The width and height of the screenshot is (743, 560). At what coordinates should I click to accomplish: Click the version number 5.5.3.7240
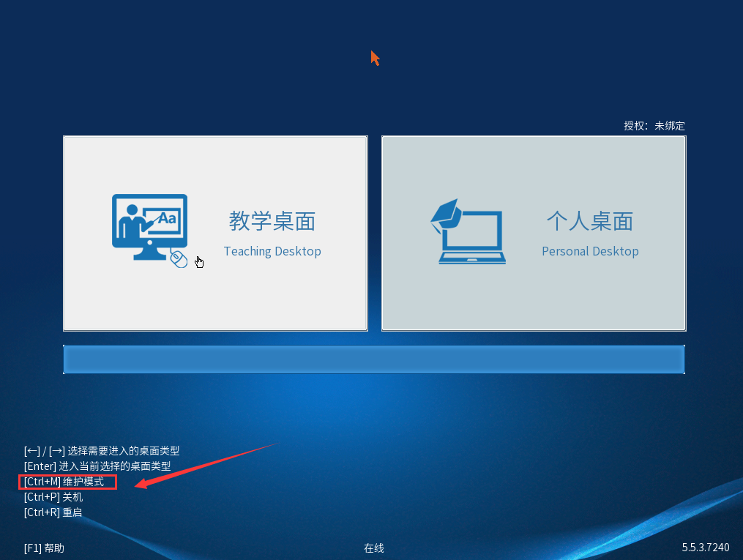pyautogui.click(x=706, y=548)
